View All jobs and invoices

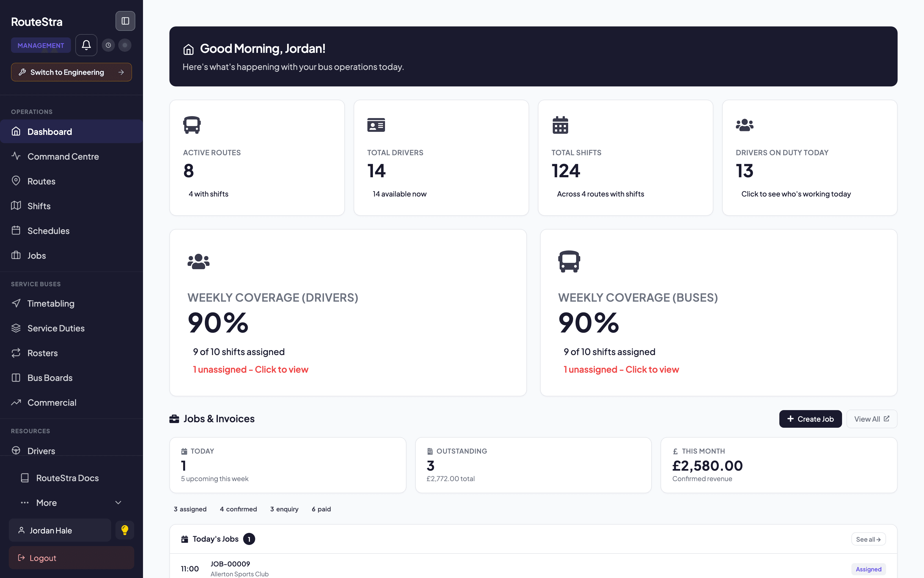coord(872,419)
